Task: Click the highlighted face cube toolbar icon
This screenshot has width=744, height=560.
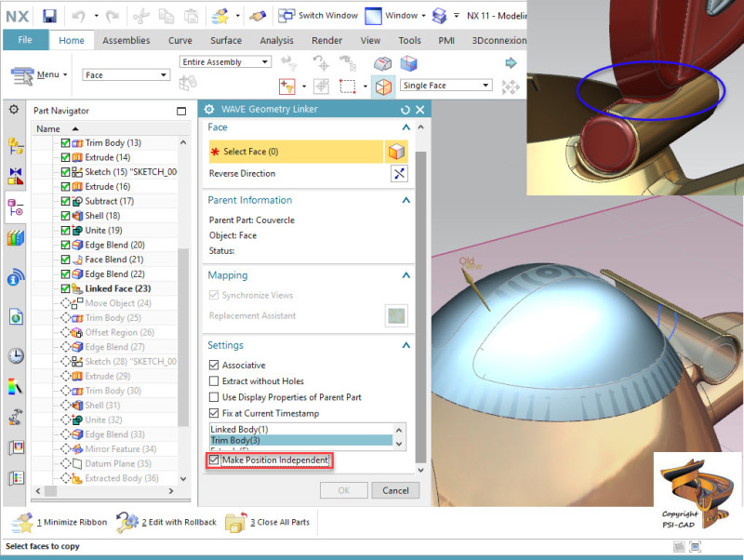Action: (383, 87)
